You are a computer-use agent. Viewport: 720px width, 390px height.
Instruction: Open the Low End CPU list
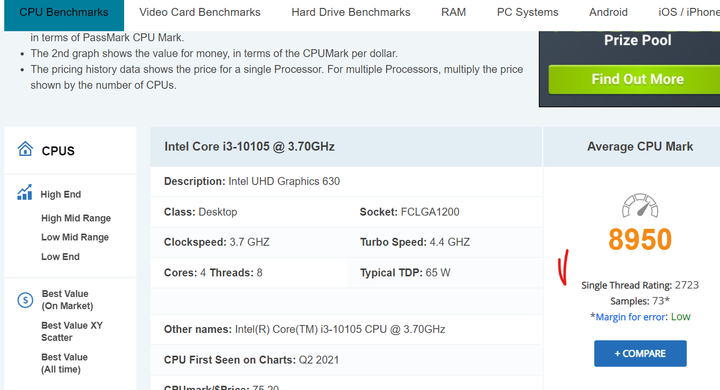(x=60, y=257)
